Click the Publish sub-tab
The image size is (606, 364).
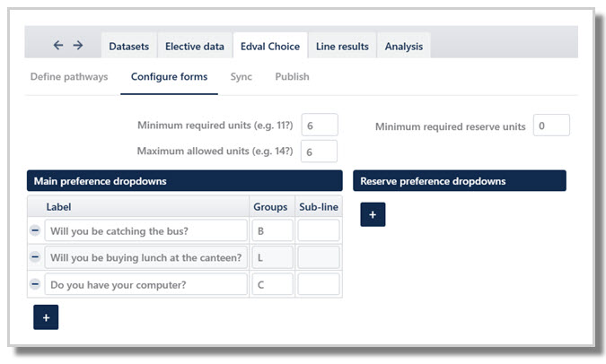click(292, 77)
